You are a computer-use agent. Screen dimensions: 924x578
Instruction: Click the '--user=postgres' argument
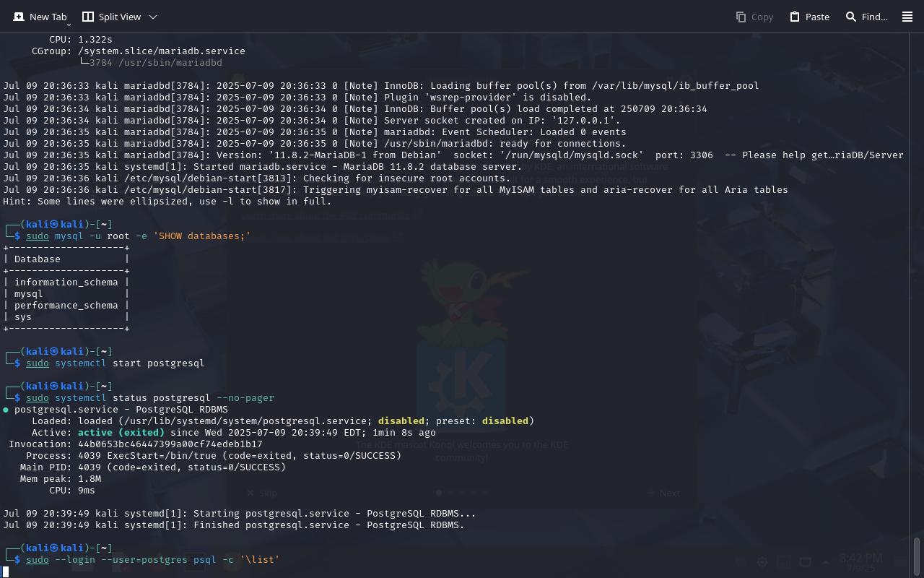[144, 560]
